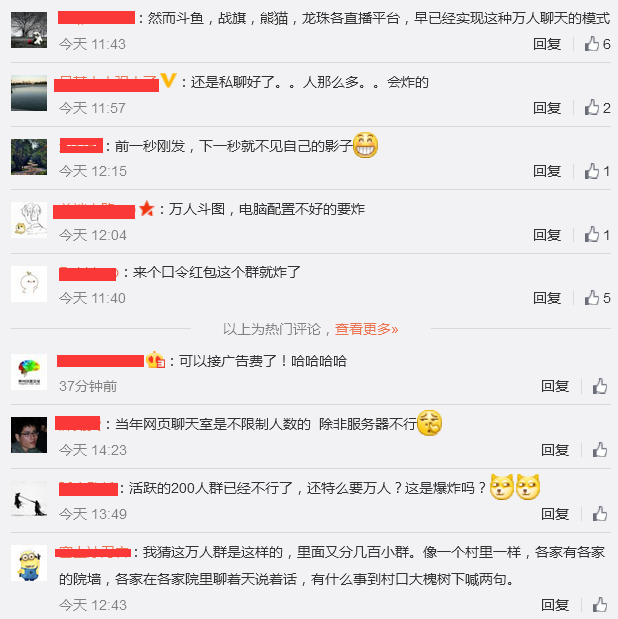This screenshot has width=618, height=619.
Task: Like the 12:15 comment about 影子
Action: click(597, 171)
